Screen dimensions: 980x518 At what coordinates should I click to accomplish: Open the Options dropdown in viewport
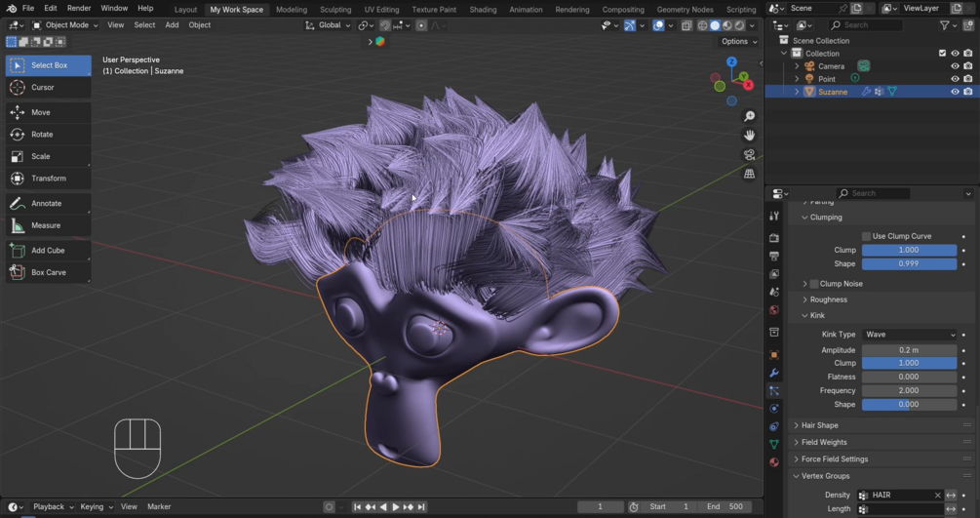[x=739, y=41]
